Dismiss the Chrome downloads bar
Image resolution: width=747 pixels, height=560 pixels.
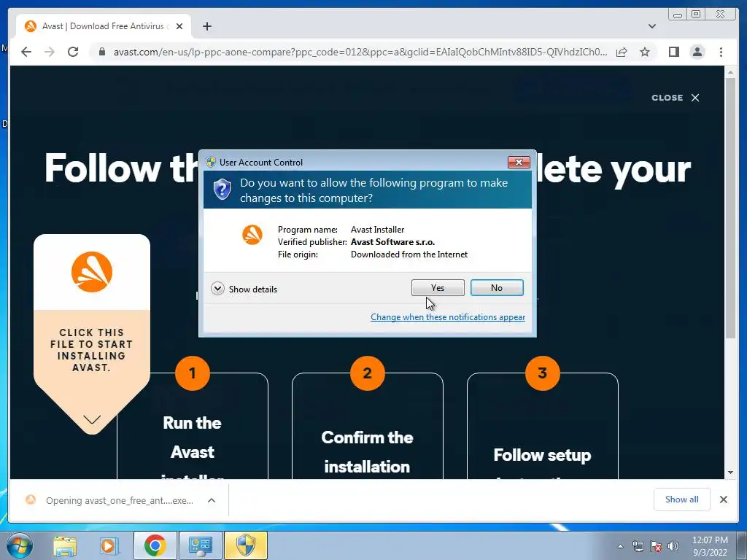(723, 499)
